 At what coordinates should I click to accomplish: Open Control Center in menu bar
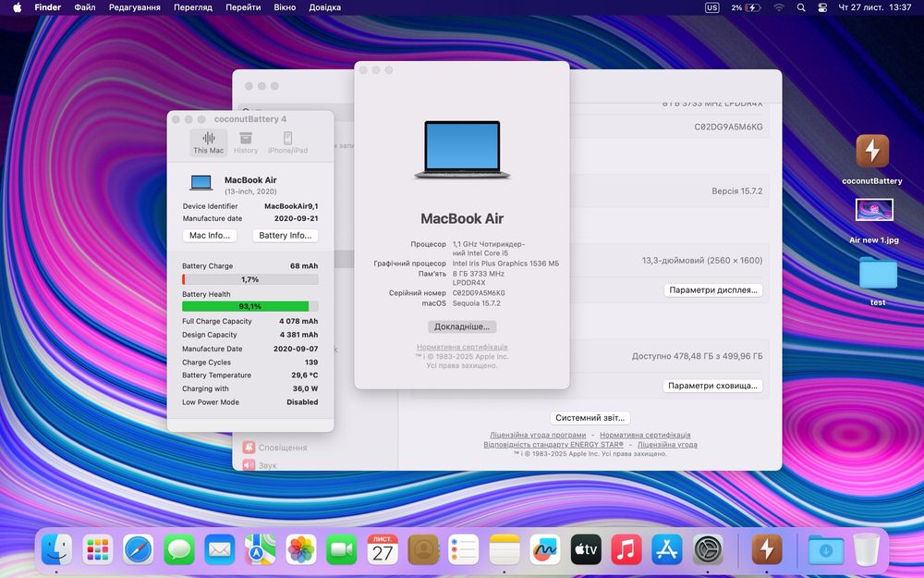click(822, 7)
